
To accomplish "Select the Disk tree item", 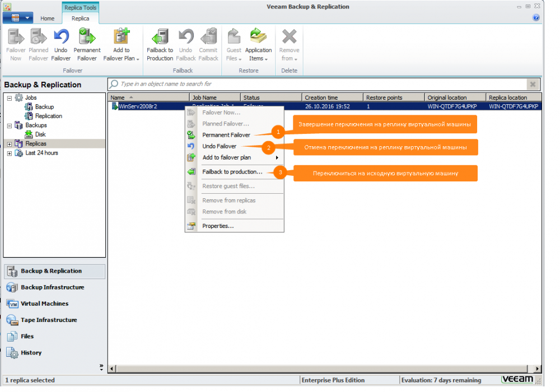I will (40, 134).
